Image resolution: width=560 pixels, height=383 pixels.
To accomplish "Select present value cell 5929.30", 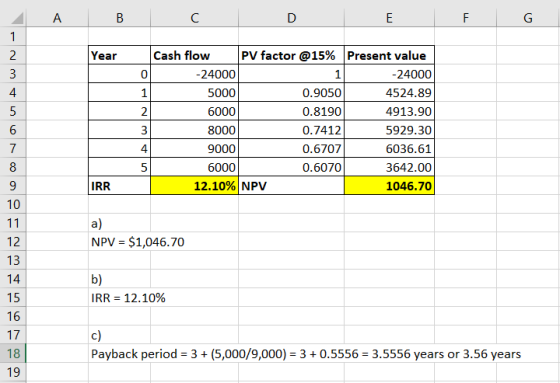I will tap(390, 130).
